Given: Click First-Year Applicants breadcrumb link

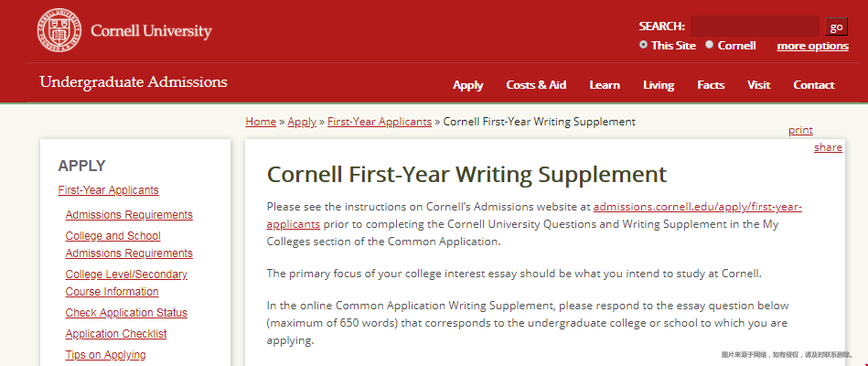Looking at the screenshot, I should tap(380, 122).
